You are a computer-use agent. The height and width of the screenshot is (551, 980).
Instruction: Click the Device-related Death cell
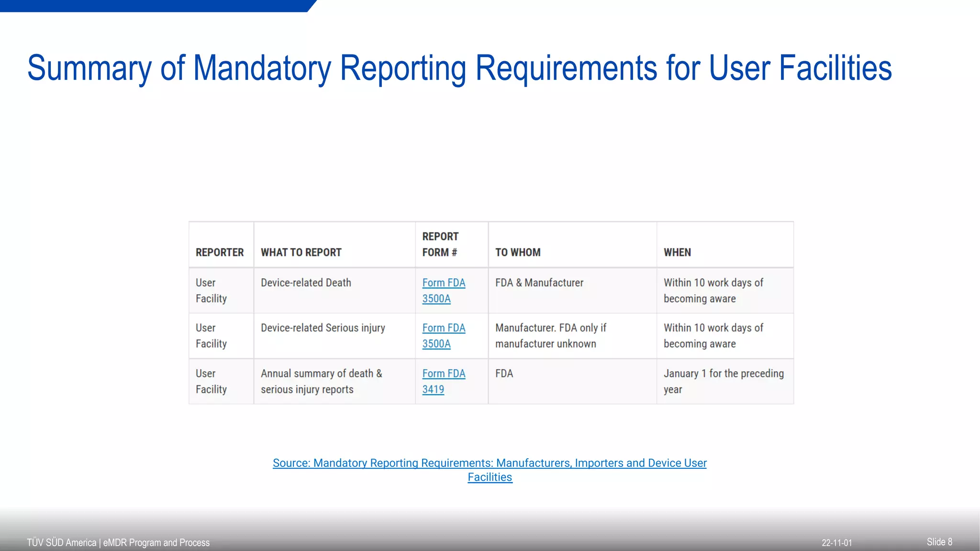(x=306, y=283)
